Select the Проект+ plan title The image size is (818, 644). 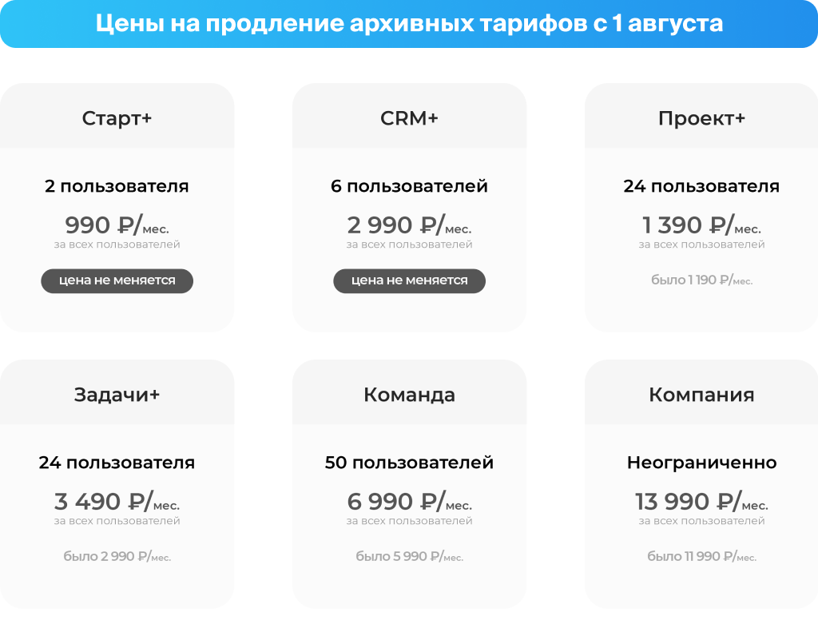701,118
